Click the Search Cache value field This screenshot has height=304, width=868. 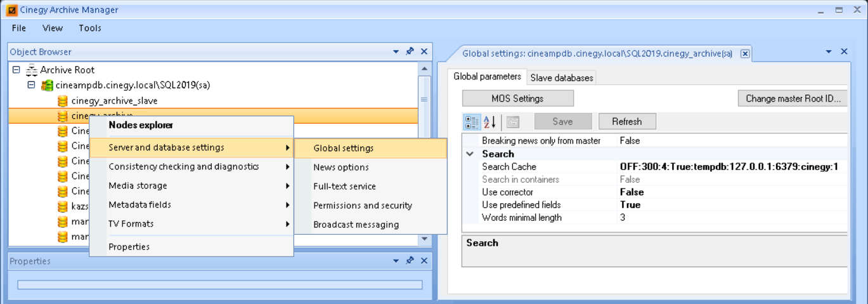pos(732,167)
